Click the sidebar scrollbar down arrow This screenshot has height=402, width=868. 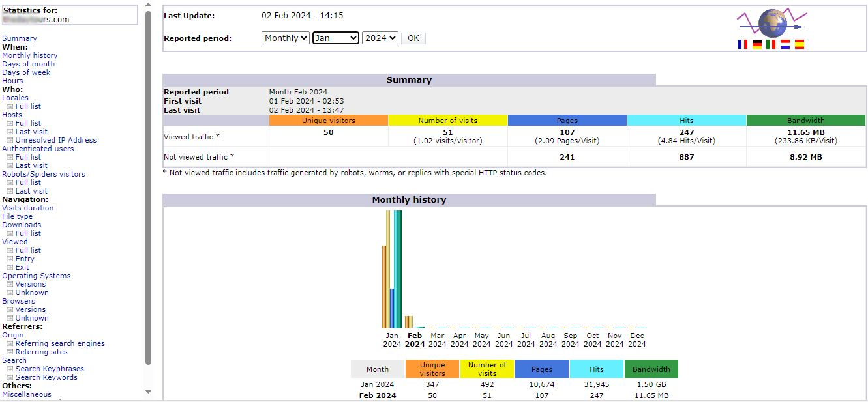pos(148,392)
